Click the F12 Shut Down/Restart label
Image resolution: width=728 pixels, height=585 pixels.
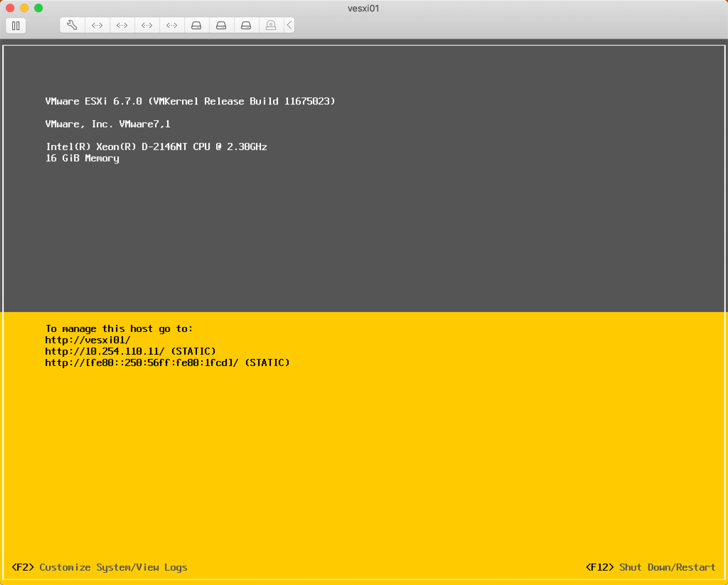tap(651, 567)
